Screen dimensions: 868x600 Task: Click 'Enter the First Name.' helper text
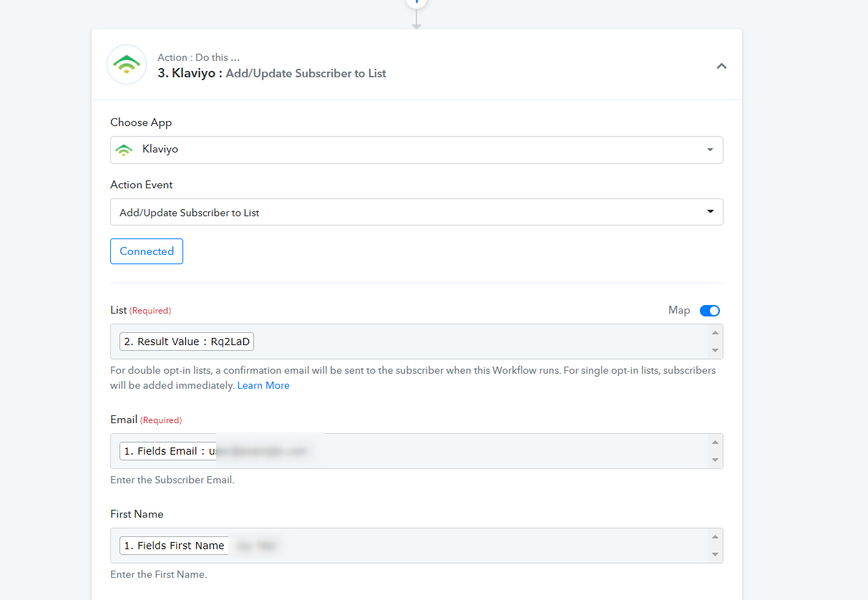coord(158,574)
